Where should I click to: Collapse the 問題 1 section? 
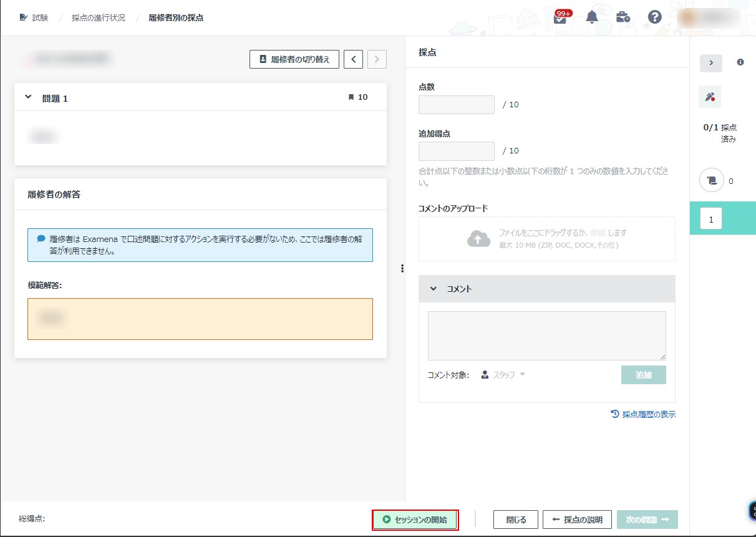pyautogui.click(x=28, y=97)
